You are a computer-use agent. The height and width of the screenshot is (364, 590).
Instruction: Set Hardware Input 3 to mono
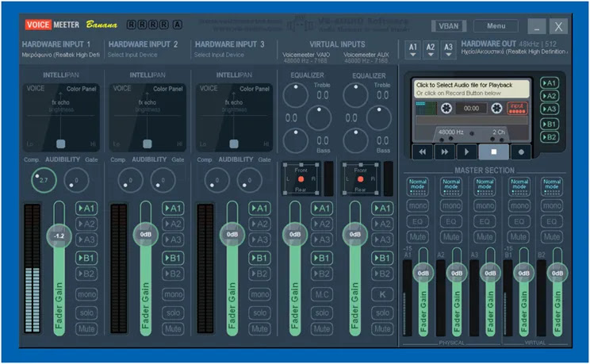[259, 294]
